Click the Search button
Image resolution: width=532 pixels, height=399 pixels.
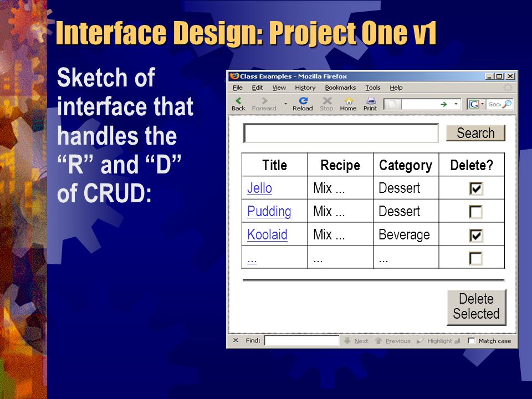475,133
